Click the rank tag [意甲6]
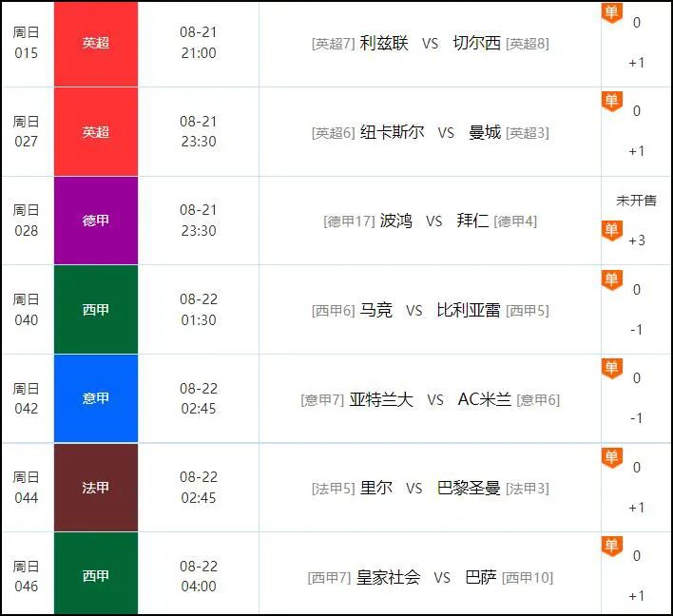 pyautogui.click(x=538, y=400)
